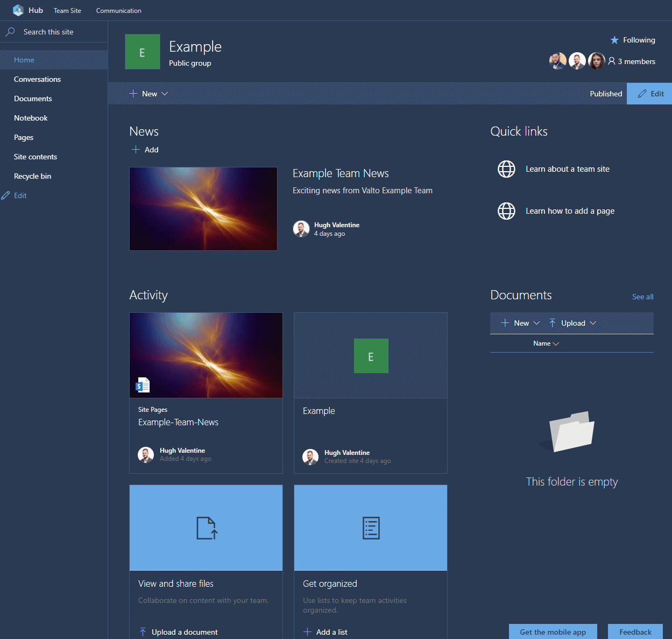
Task: Open the Example Team News thumbnail
Action: coord(203,209)
